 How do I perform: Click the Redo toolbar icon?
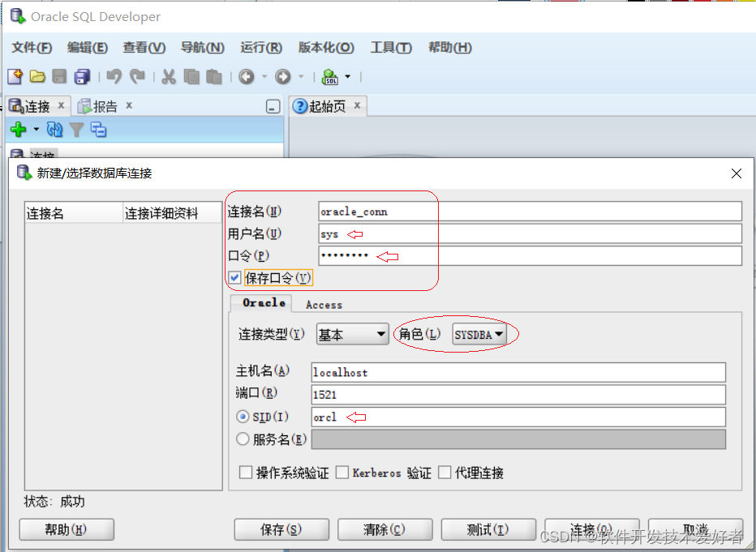[137, 76]
